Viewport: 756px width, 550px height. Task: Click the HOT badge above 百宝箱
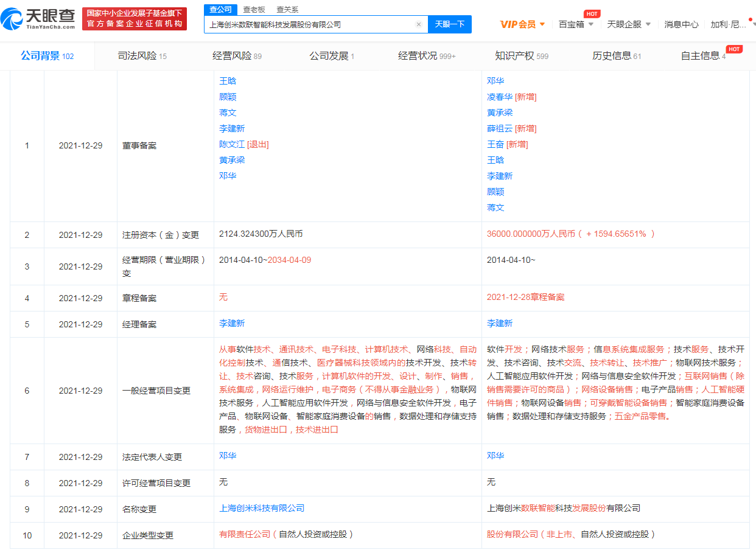(x=592, y=13)
